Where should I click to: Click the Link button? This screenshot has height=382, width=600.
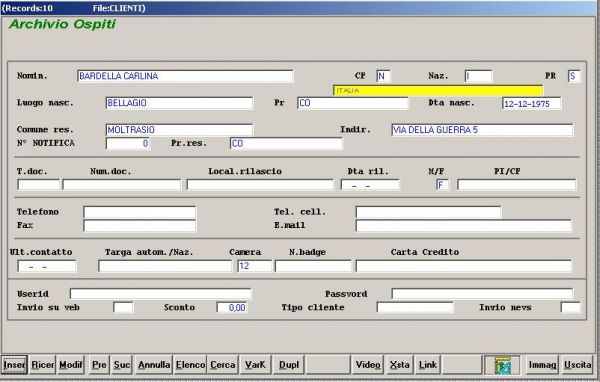(427, 365)
